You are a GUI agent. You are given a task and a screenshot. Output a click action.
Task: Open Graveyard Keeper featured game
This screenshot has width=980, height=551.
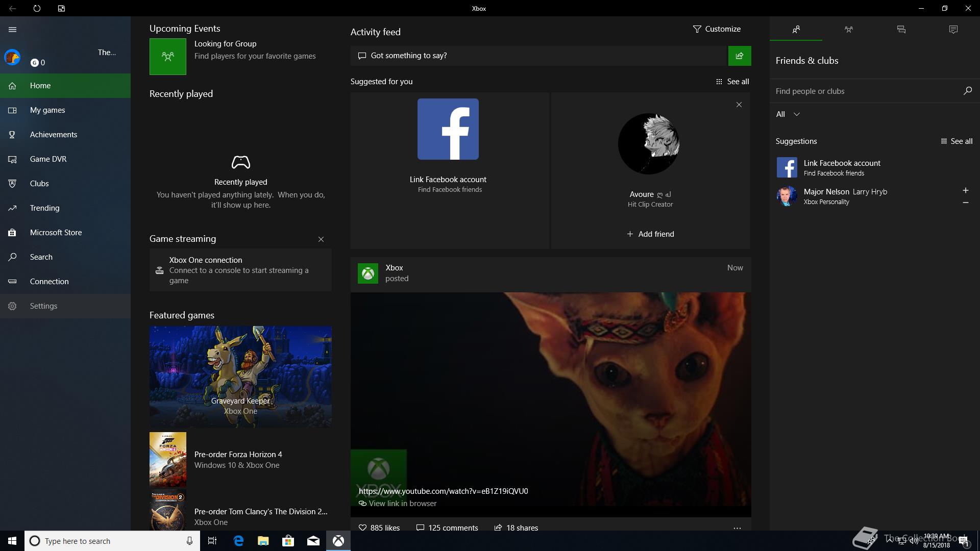pyautogui.click(x=240, y=377)
